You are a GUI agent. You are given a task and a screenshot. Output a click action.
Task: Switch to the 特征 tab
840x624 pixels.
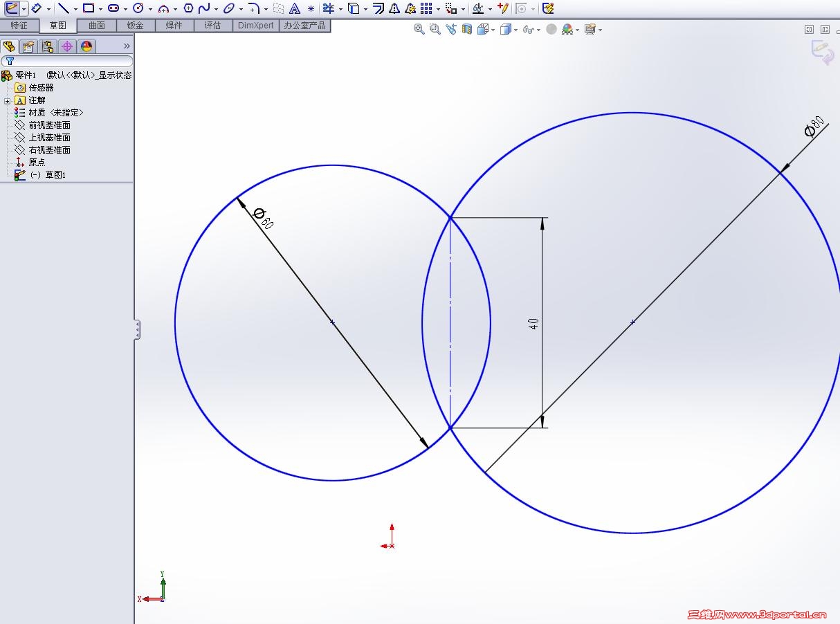(x=19, y=26)
